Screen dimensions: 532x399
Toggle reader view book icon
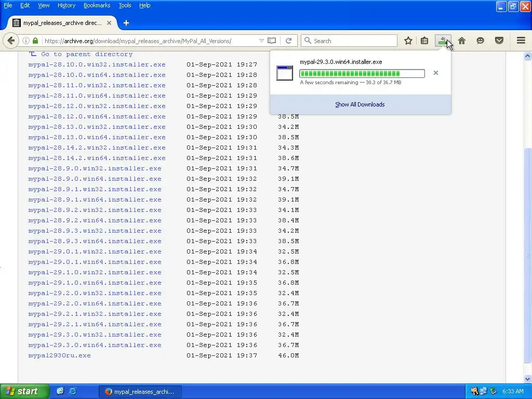tap(272, 41)
